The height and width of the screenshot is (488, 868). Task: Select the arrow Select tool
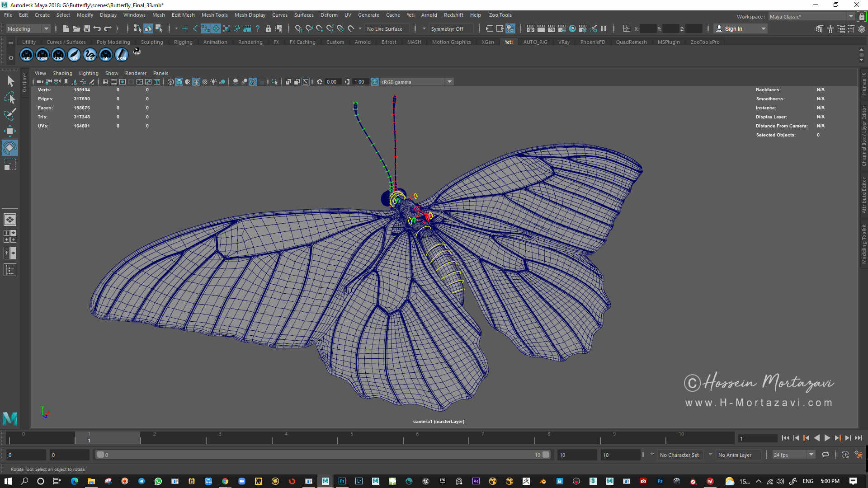[x=10, y=81]
